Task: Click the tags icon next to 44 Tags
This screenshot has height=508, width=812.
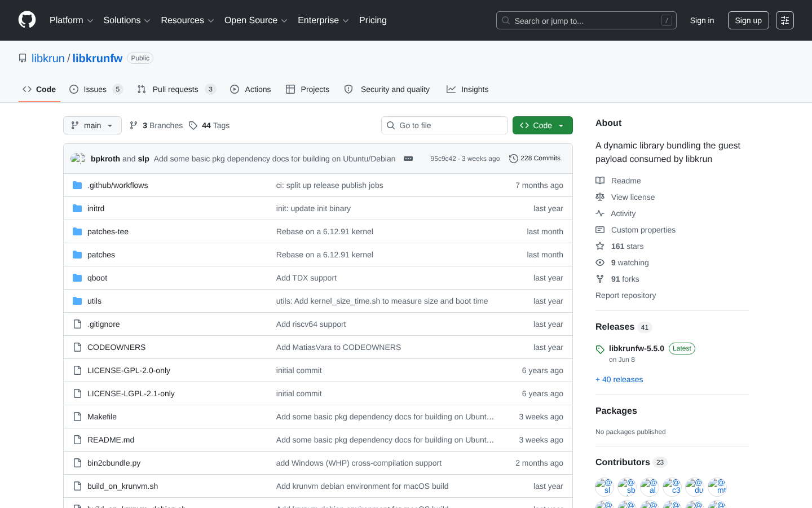Action: (x=193, y=125)
